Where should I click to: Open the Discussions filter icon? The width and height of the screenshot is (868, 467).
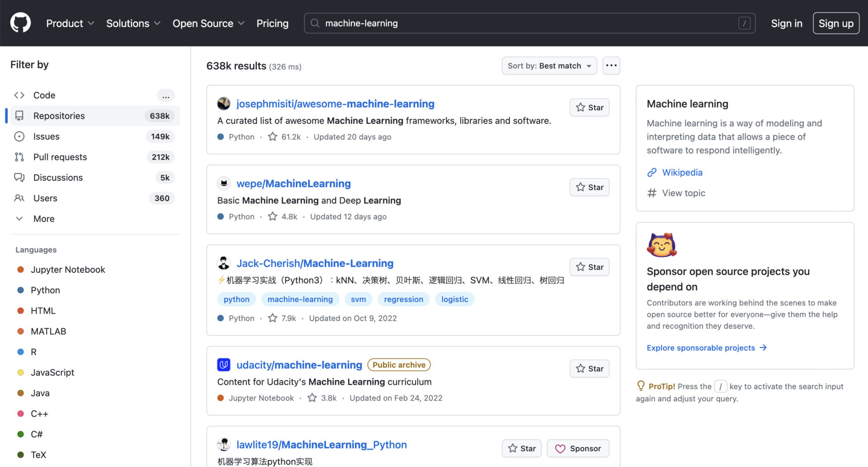pyautogui.click(x=19, y=177)
